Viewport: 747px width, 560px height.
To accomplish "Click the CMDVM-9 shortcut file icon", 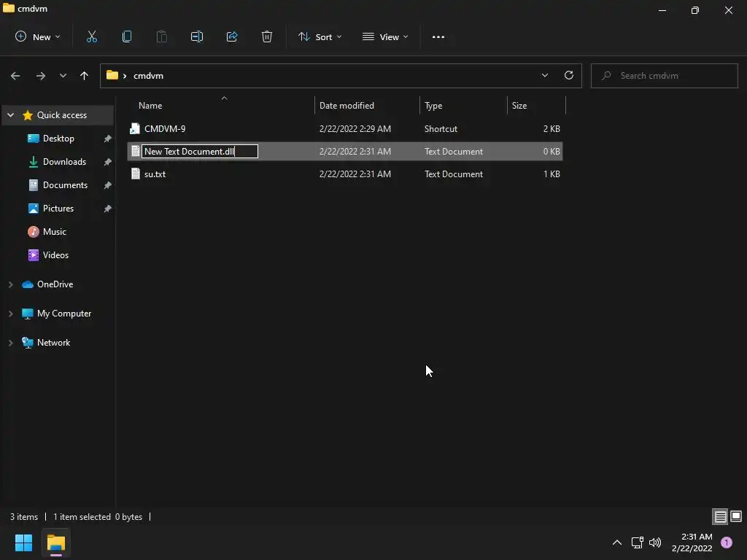I will click(x=135, y=128).
